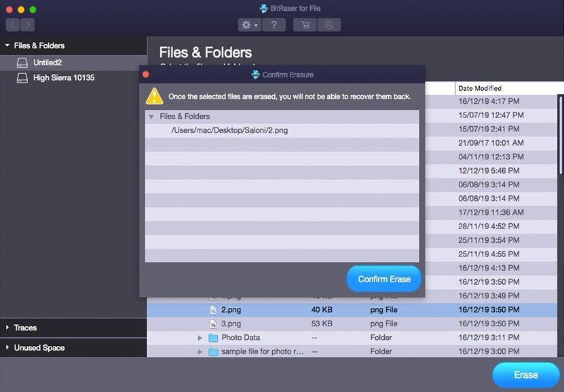Screen dimensions: 564x392
Task: Expand the Photo Data folder
Action: pos(200,338)
